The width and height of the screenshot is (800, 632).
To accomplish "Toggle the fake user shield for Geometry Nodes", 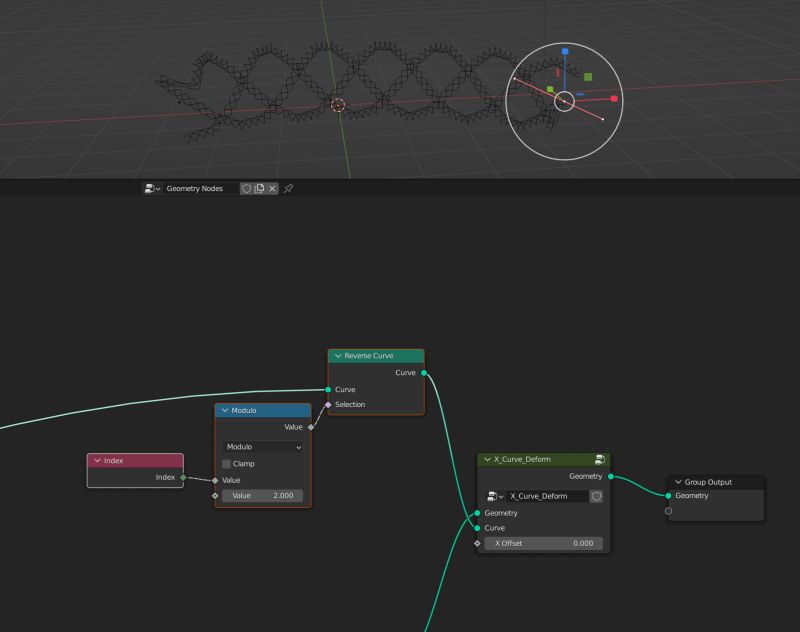I will tap(246, 188).
